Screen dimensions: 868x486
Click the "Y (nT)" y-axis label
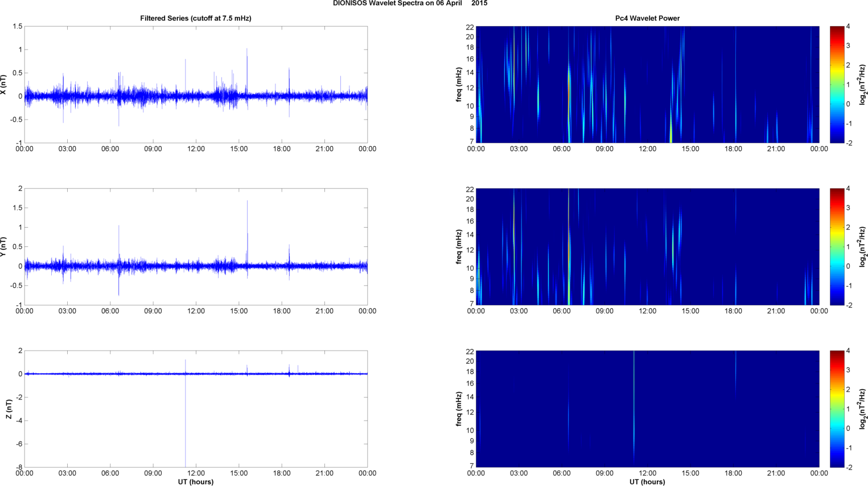pyautogui.click(x=3, y=246)
